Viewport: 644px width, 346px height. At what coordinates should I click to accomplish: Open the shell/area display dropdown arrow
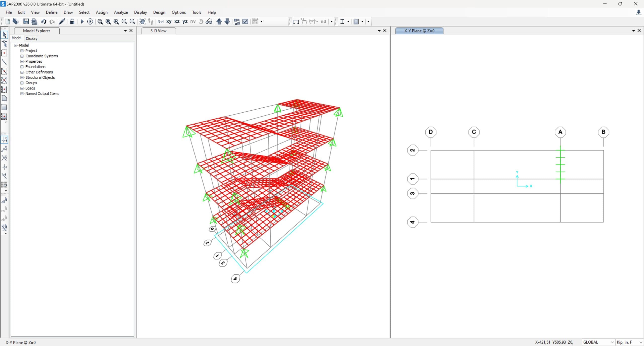tap(363, 22)
